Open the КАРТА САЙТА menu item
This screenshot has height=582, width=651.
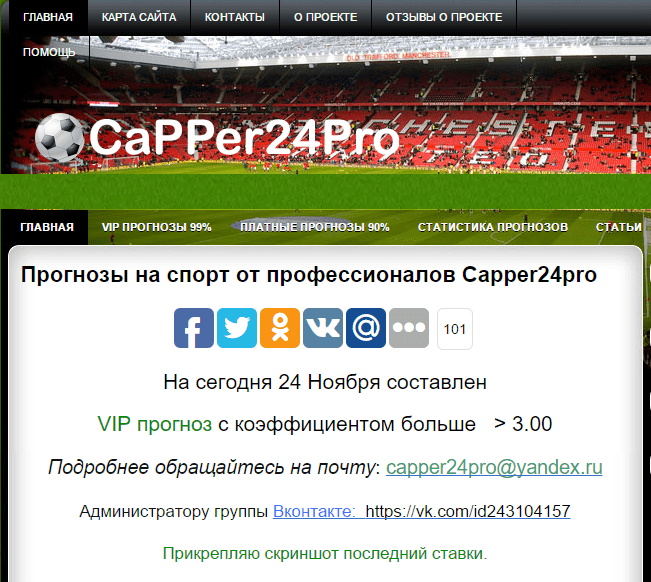(139, 17)
